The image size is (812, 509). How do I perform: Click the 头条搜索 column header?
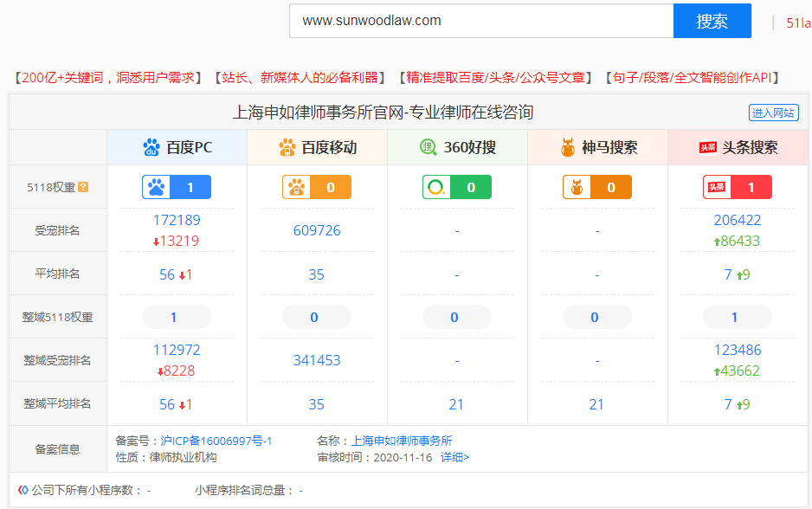pos(738,147)
